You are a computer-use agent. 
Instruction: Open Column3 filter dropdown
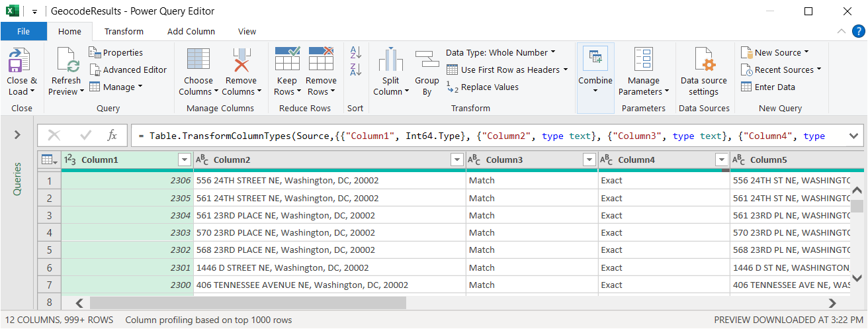(589, 160)
